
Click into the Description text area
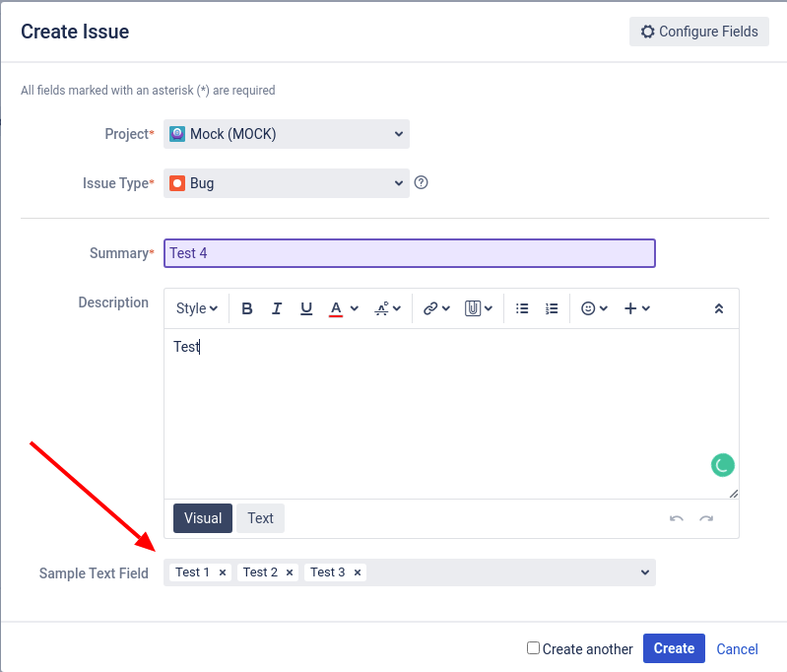point(451,414)
